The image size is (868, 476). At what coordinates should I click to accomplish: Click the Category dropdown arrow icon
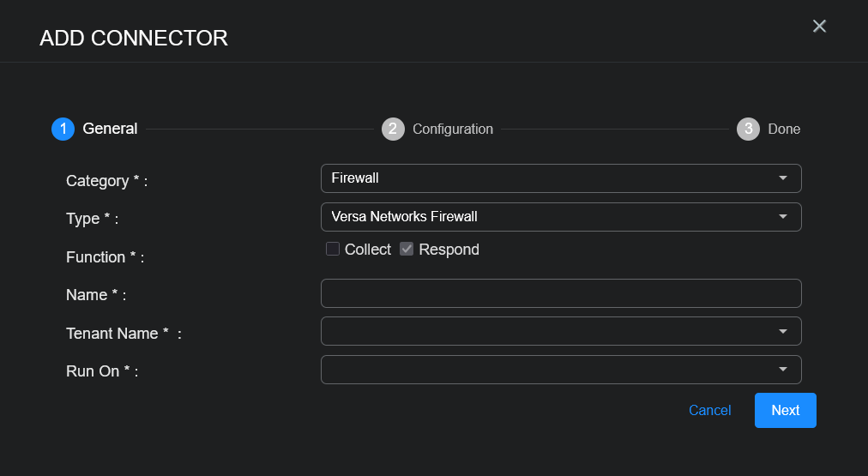782,178
